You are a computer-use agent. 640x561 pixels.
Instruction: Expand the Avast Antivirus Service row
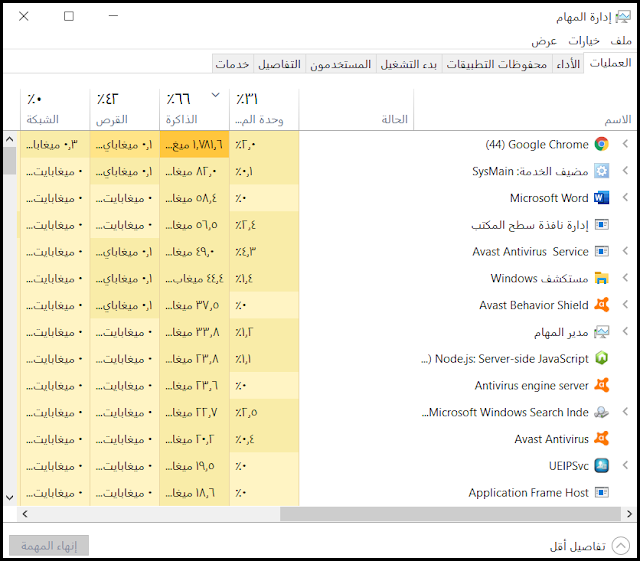point(625,251)
